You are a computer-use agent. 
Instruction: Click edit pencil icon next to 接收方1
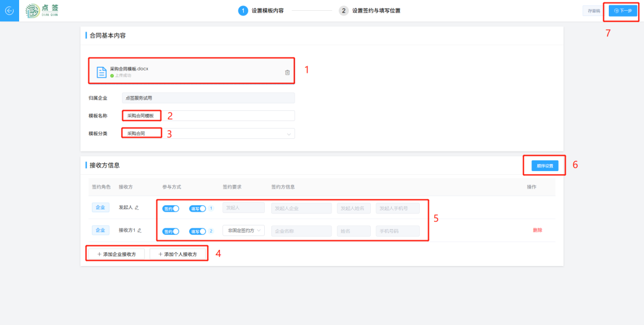pyautogui.click(x=140, y=230)
